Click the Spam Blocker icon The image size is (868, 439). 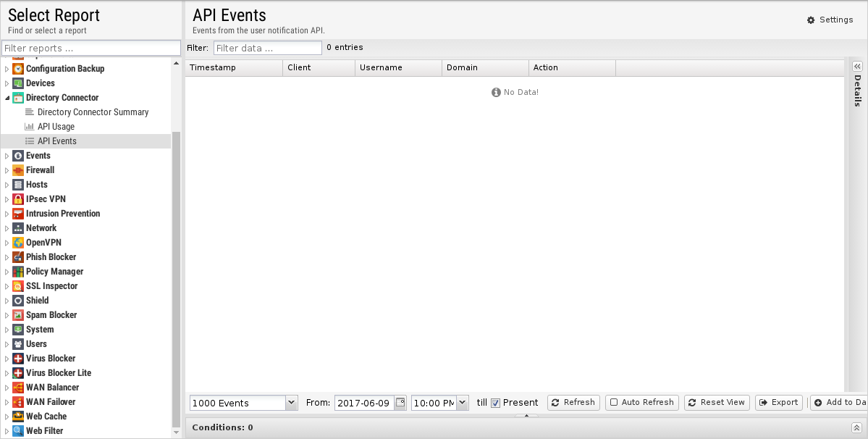tap(18, 315)
